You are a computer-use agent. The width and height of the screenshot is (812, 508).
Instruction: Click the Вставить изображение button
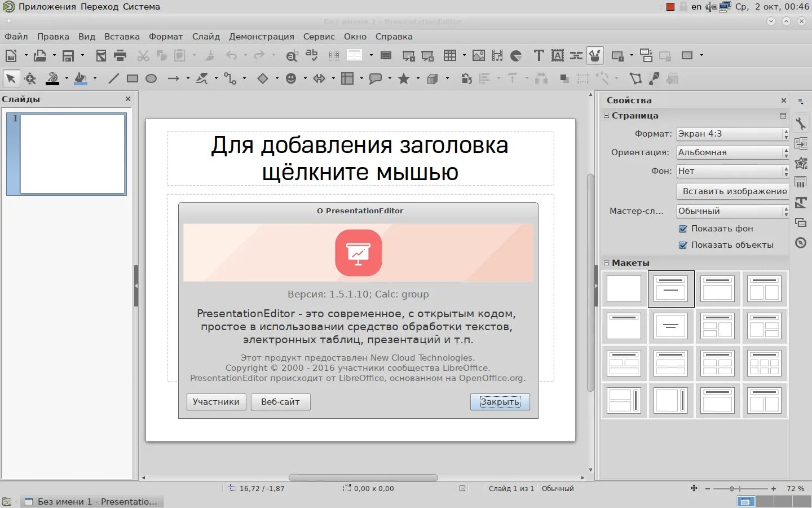tap(732, 191)
